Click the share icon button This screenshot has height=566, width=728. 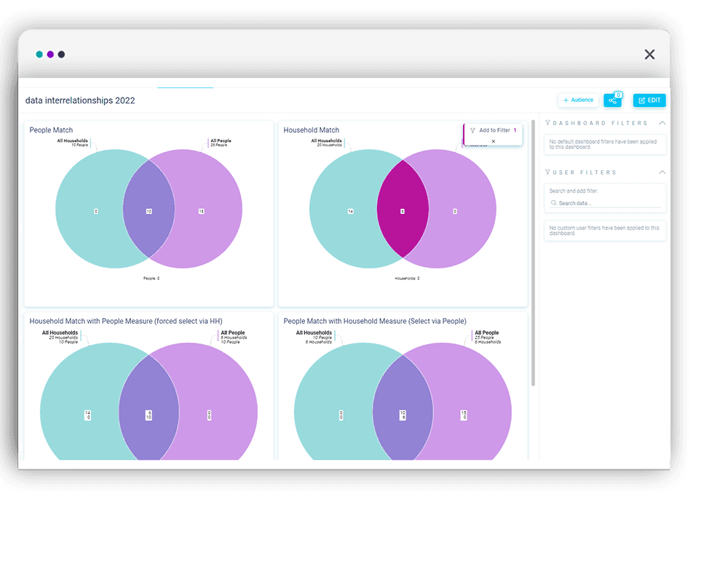pos(612,100)
